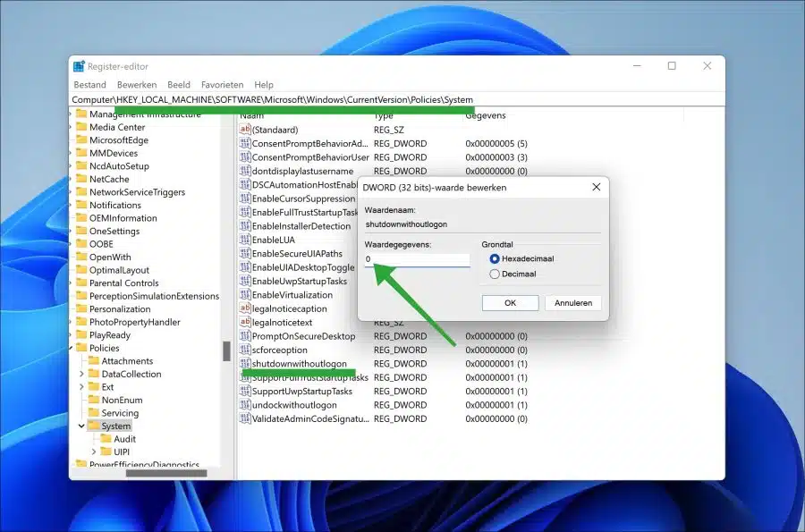The width and height of the screenshot is (805, 532).
Task: Click the EnableUwpStartupTasks value icon
Action: pyautogui.click(x=245, y=281)
